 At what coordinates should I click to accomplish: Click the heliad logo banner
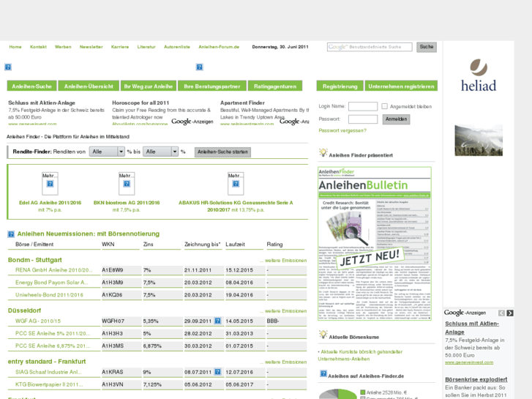[x=479, y=75]
